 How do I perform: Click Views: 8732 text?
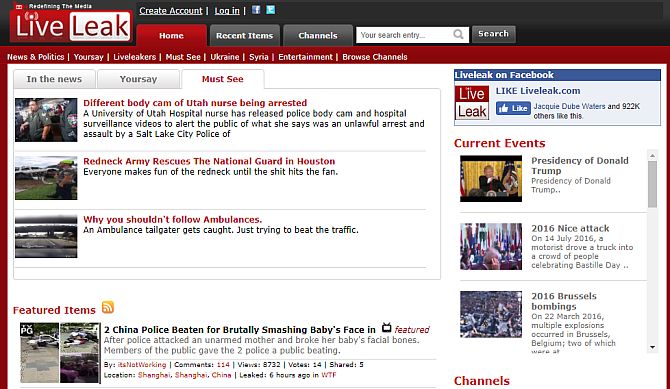[259, 365]
